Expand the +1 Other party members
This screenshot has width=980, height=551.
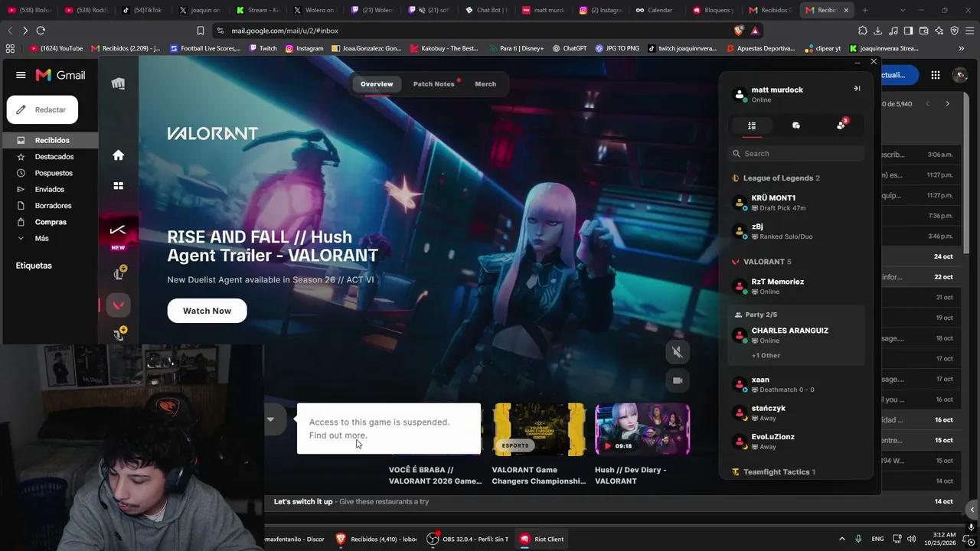(x=766, y=356)
